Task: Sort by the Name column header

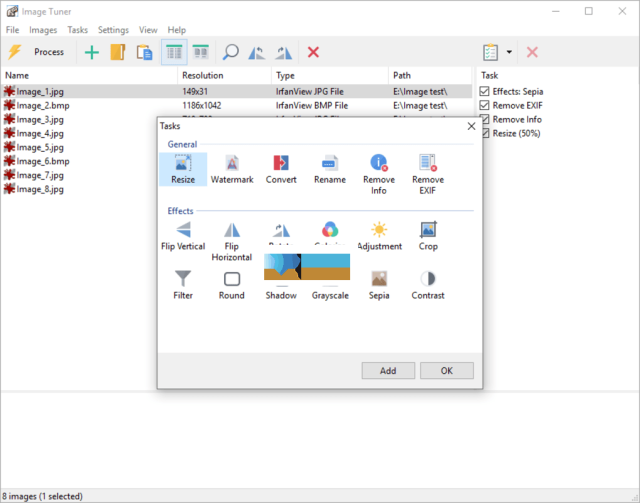Action: 89,76
